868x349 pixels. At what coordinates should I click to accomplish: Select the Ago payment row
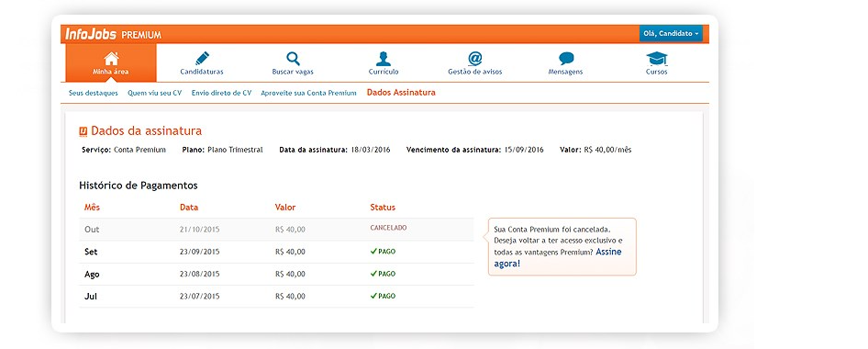coord(276,275)
